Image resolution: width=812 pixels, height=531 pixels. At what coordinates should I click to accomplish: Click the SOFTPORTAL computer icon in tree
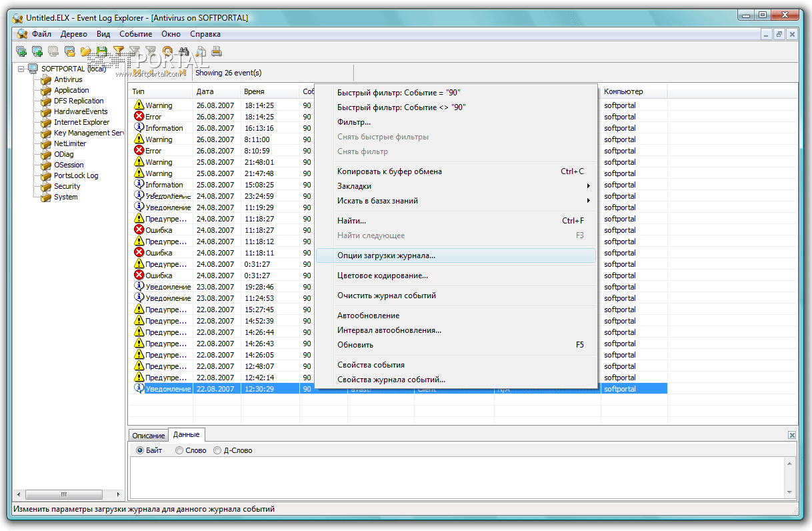(x=33, y=68)
